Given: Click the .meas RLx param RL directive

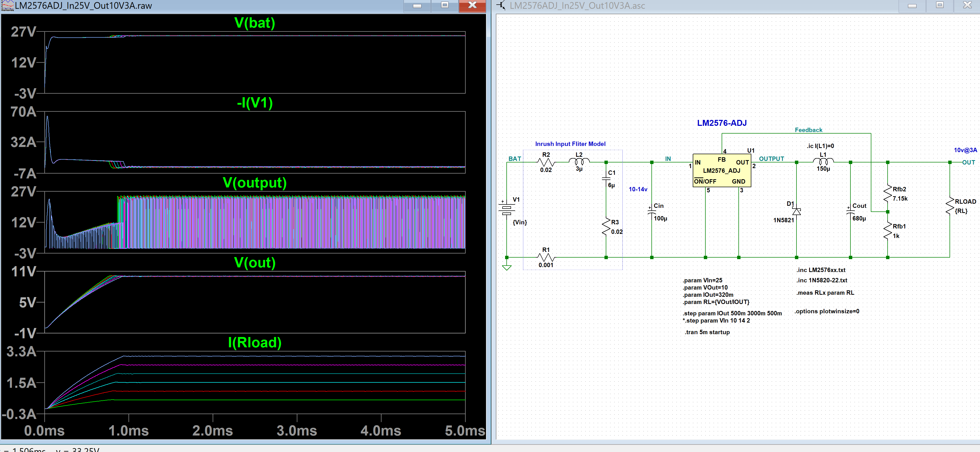Looking at the screenshot, I should [825, 293].
